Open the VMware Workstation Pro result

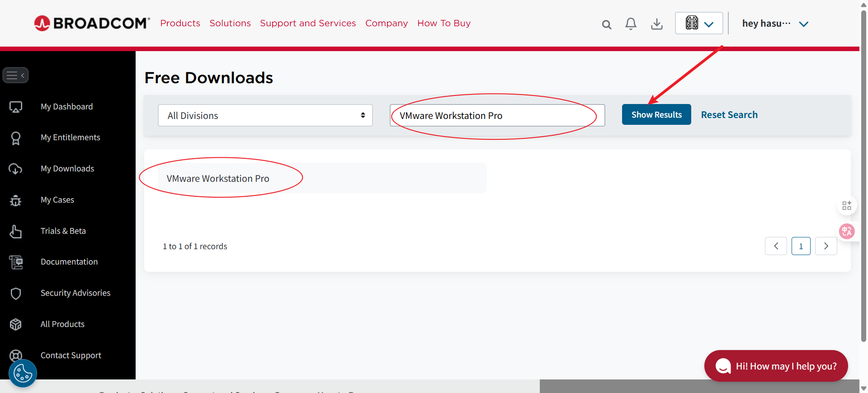coord(218,179)
